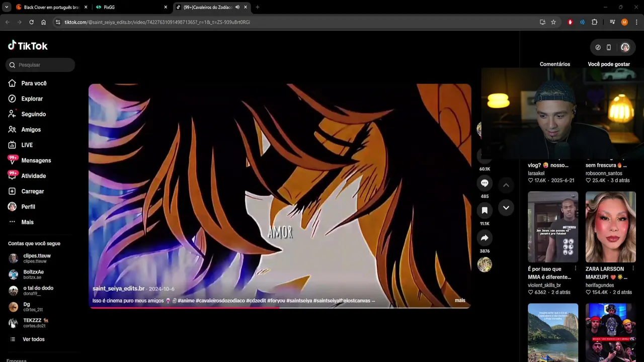Reload the page
Screen dimensions: 644x362
point(31,22)
